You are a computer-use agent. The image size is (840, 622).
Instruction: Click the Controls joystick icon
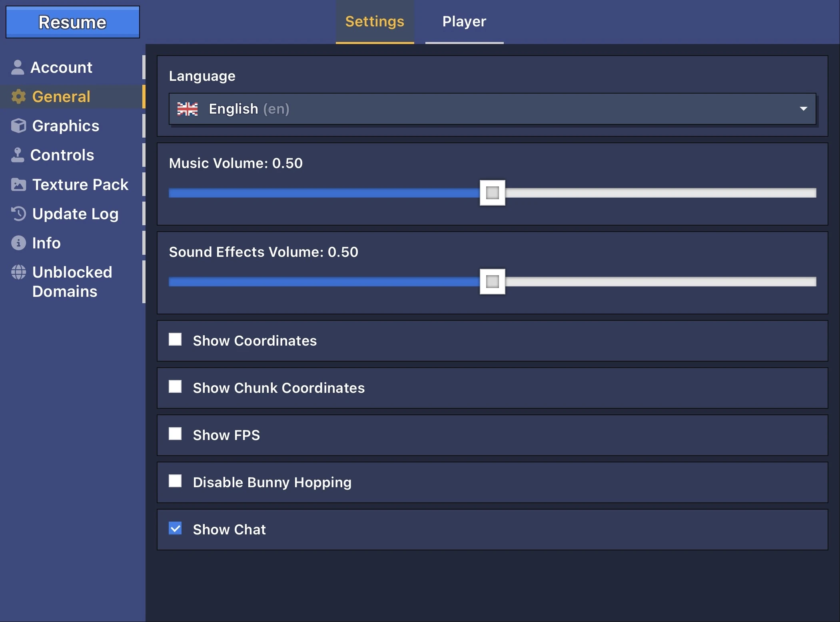coord(18,155)
